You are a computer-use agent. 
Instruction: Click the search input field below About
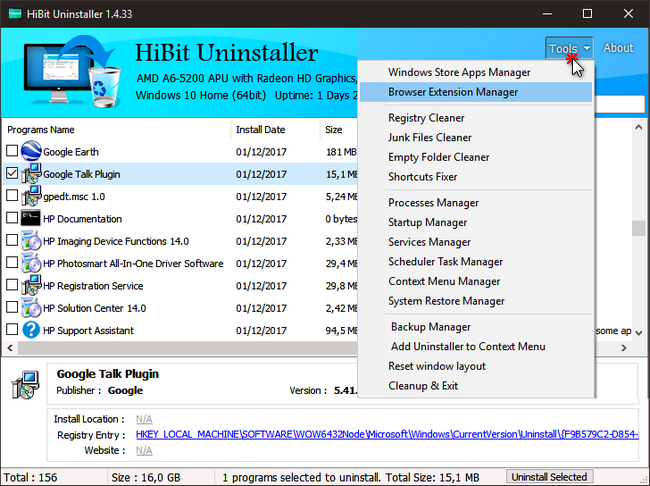tap(620, 104)
